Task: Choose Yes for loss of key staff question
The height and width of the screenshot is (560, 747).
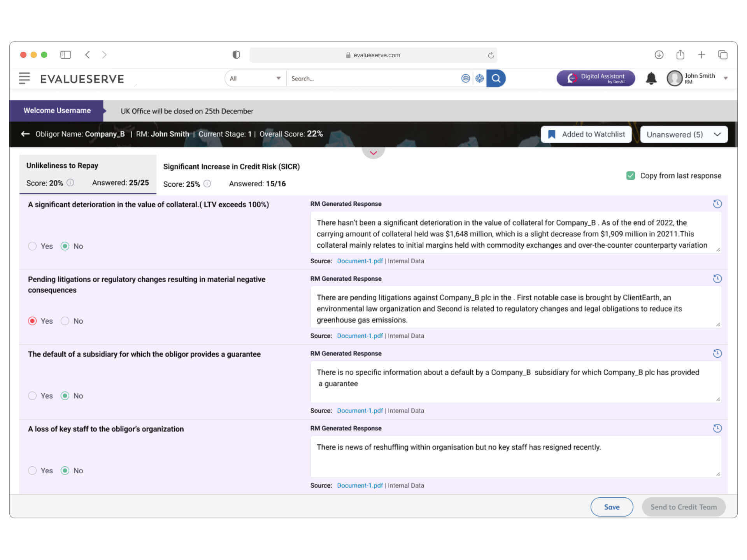Action: (x=32, y=471)
